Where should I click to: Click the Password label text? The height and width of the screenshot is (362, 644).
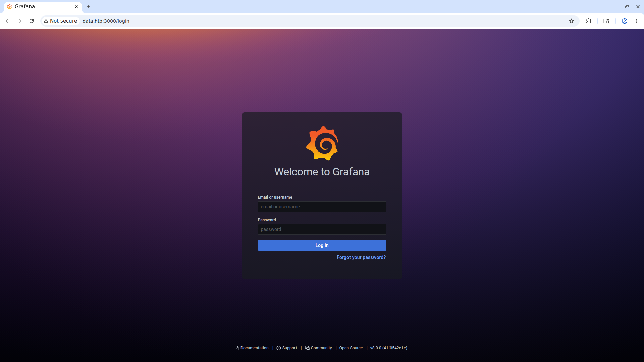click(x=267, y=220)
